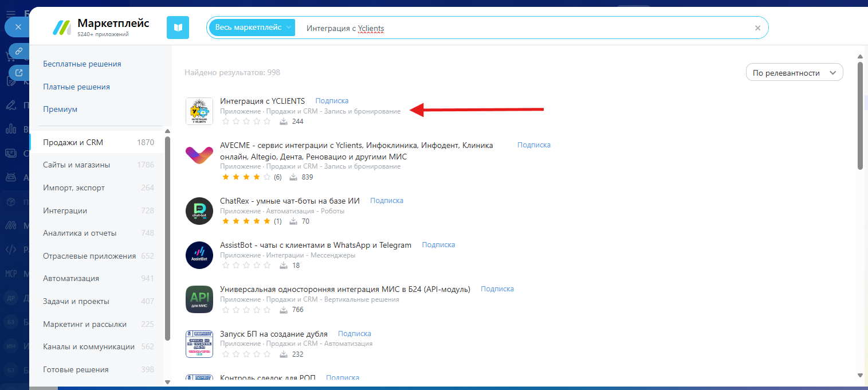Click the AVECME heart logo icon
This screenshot has width=868, height=390.
pos(199,155)
